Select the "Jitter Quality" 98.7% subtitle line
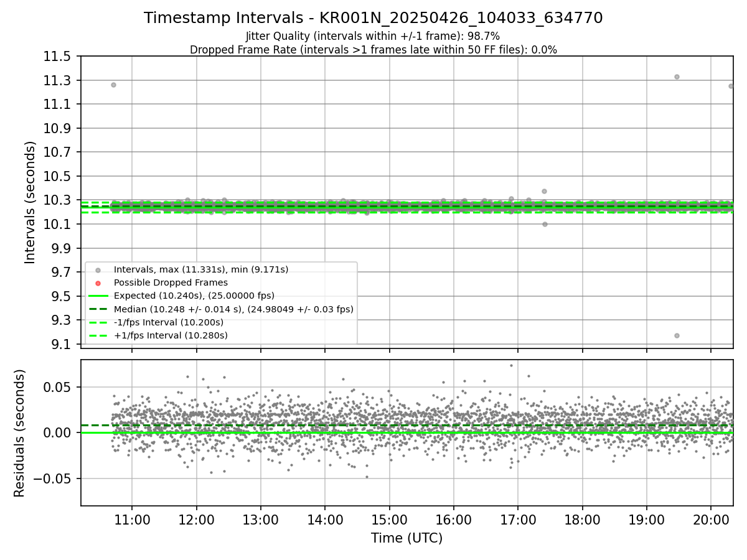The height and width of the screenshot is (560, 747). (x=373, y=36)
